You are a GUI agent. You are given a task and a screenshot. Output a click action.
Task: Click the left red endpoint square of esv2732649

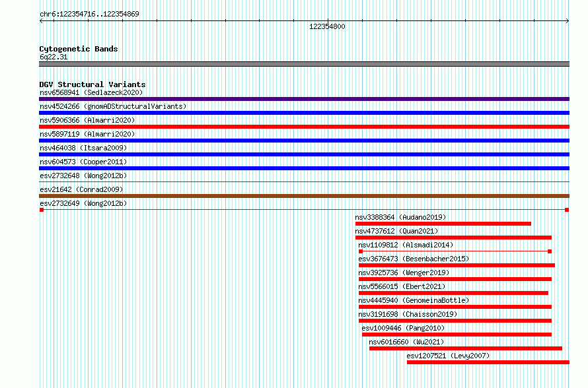[42, 210]
